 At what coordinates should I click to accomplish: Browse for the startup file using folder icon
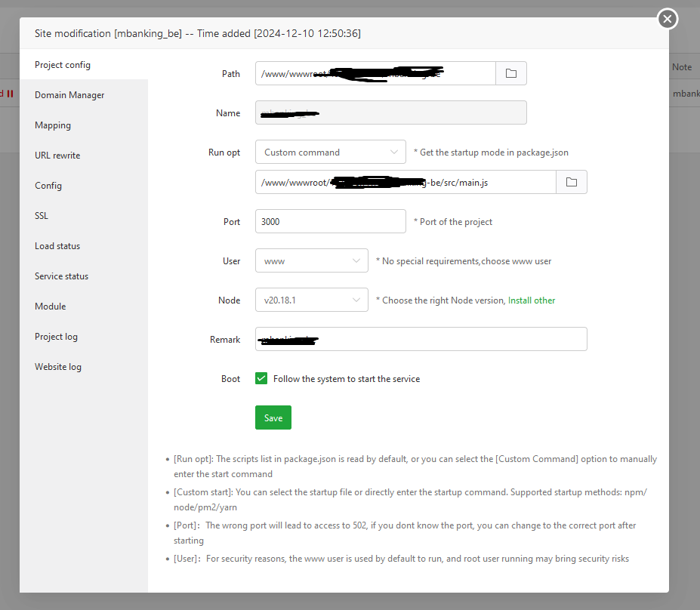[x=572, y=182]
